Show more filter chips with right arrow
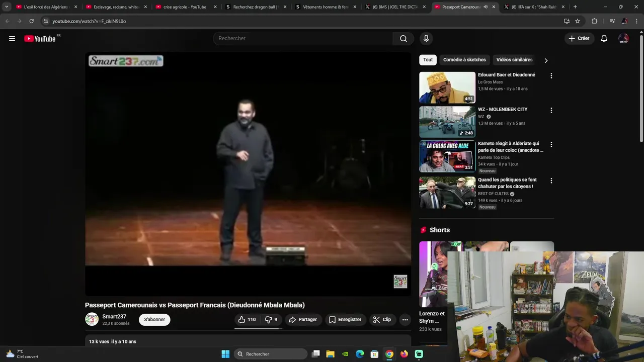The height and width of the screenshot is (362, 644). [x=546, y=60]
